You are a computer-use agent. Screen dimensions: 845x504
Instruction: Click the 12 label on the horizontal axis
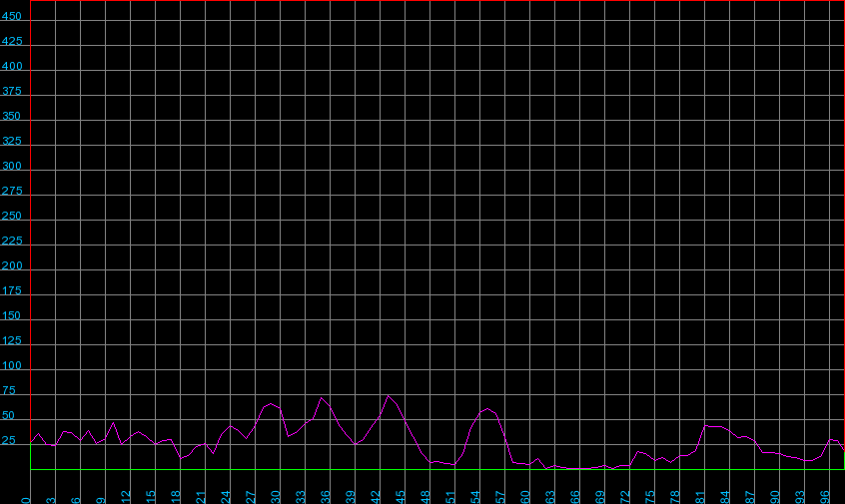point(126,497)
